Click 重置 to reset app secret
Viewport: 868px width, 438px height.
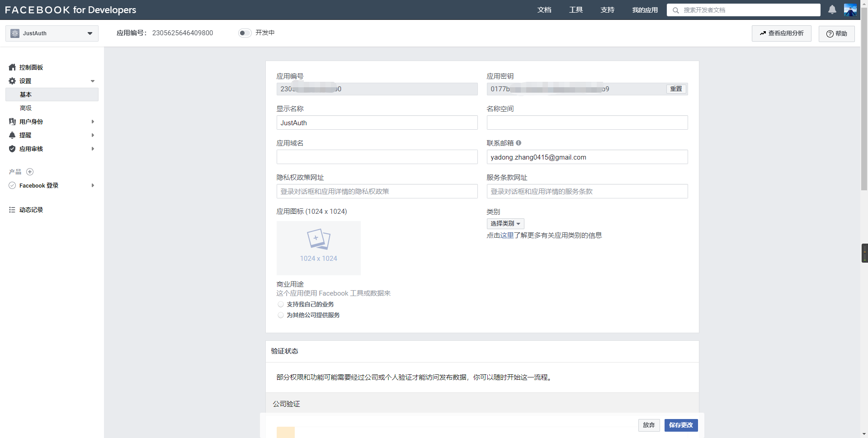pos(676,89)
